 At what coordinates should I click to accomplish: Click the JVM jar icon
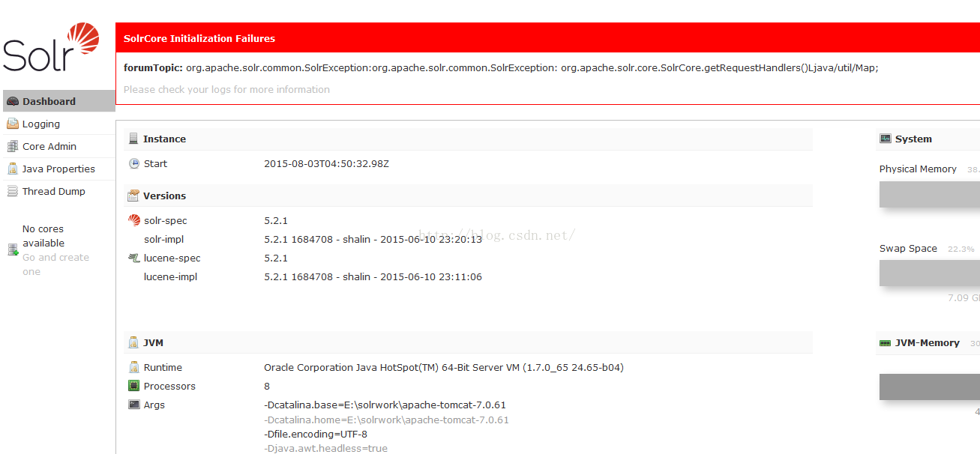pyautogui.click(x=133, y=342)
